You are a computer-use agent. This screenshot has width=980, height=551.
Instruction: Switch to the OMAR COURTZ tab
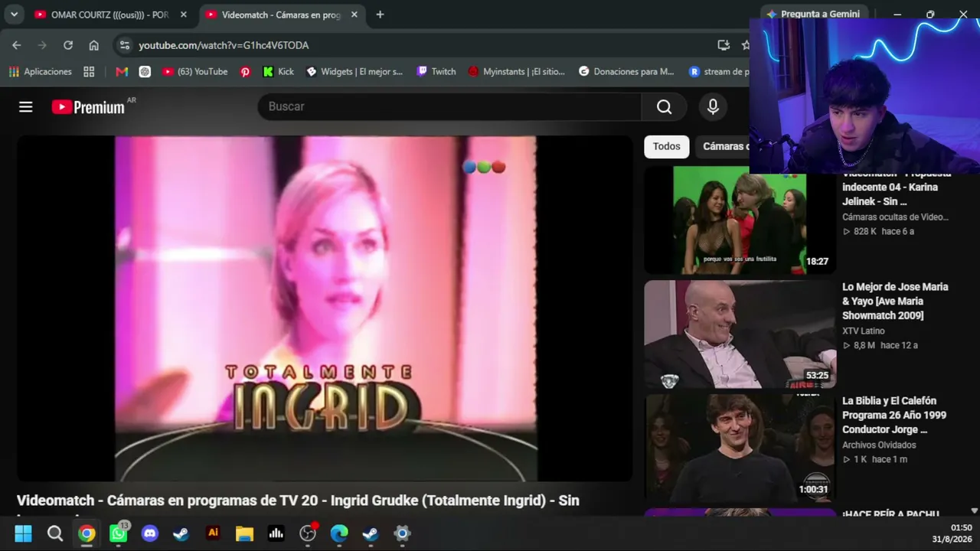(x=110, y=15)
